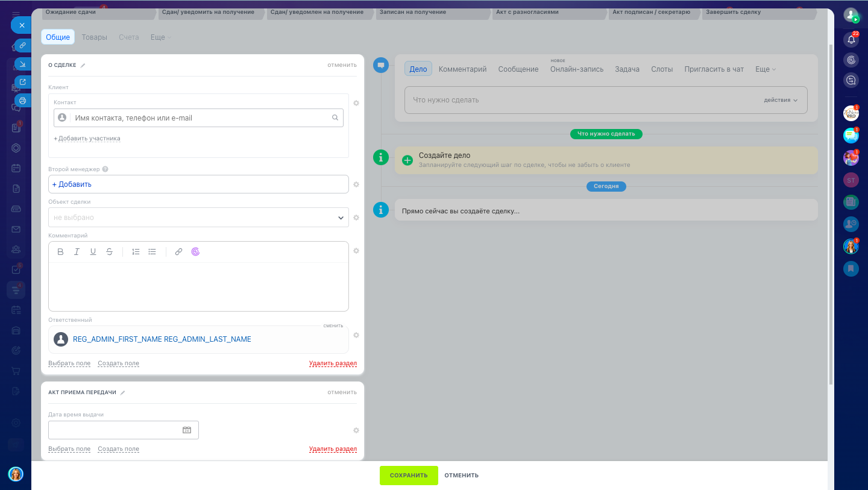Click the Добавить участника link
Screen dimensions: 868x490
[x=89, y=139]
